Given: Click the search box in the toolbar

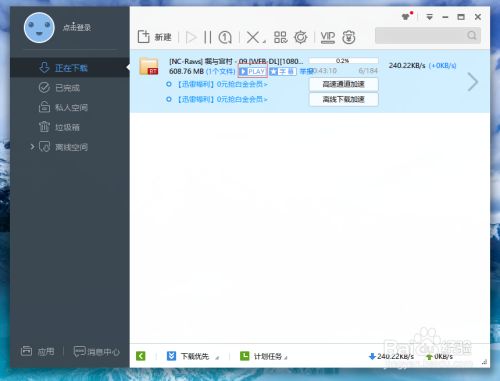Looking at the screenshot, I should tap(428, 36).
